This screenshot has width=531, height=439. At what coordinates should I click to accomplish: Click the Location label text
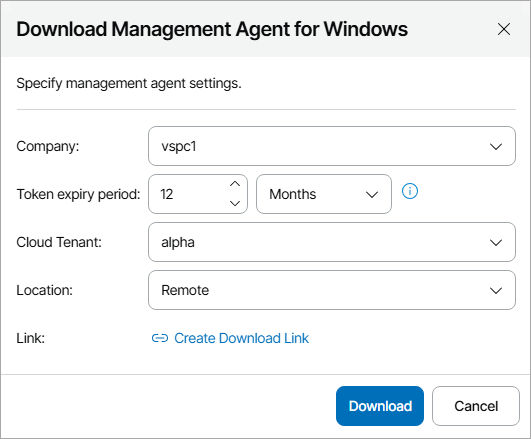coord(44,290)
